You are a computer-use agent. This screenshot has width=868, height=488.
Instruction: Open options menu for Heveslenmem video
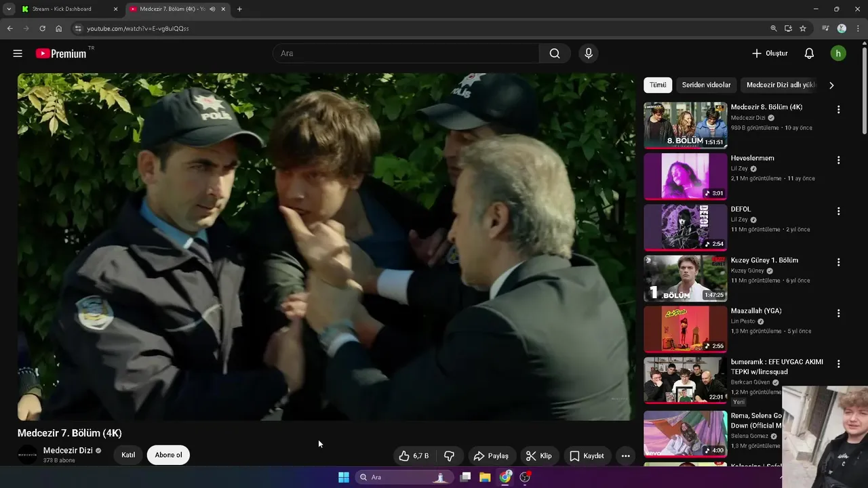tap(838, 161)
